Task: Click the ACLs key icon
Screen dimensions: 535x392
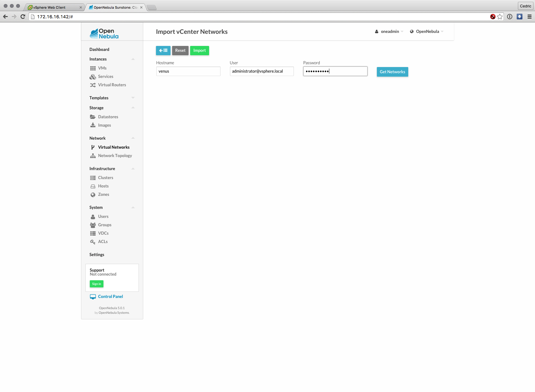Action: pos(93,242)
